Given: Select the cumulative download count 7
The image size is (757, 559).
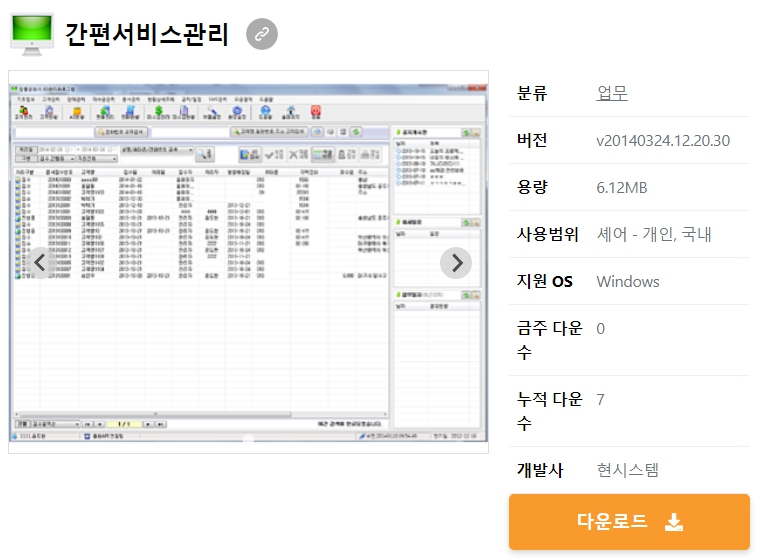Looking at the screenshot, I should pyautogui.click(x=601, y=400).
